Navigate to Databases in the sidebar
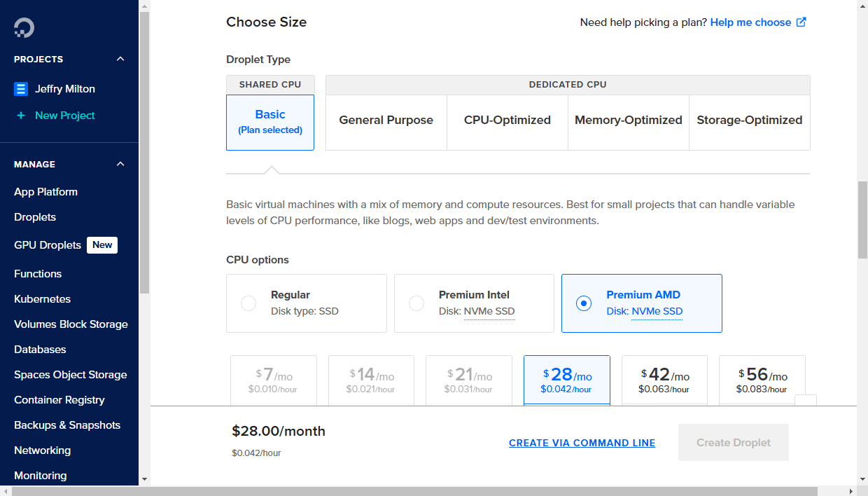The width and height of the screenshot is (868, 496). click(40, 349)
